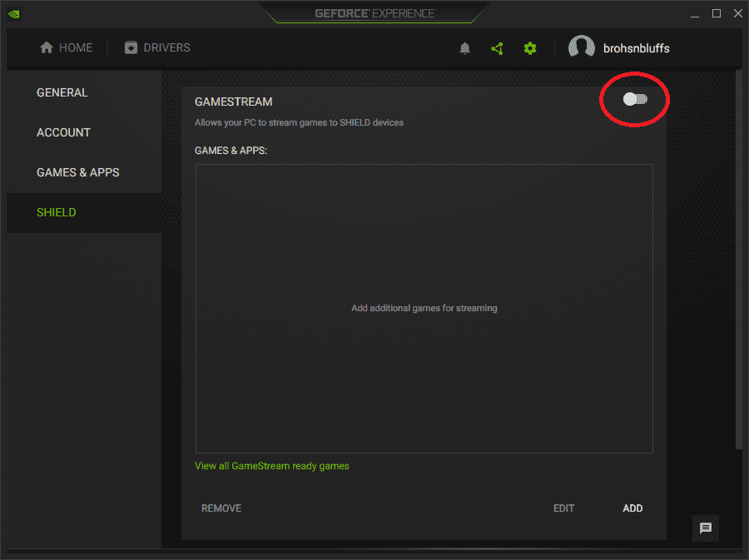Open the feedback chat icon
The width and height of the screenshot is (749, 560).
tap(705, 528)
